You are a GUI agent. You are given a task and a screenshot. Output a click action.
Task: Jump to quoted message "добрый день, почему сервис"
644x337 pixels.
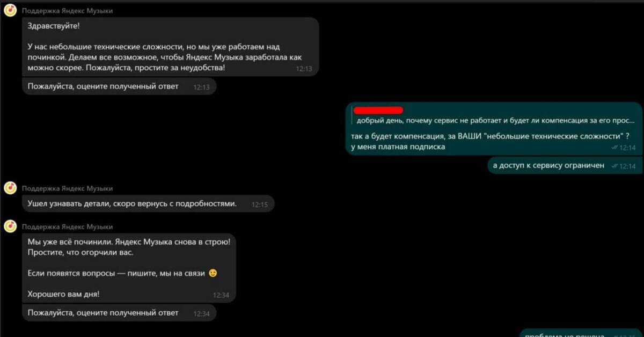click(495, 120)
